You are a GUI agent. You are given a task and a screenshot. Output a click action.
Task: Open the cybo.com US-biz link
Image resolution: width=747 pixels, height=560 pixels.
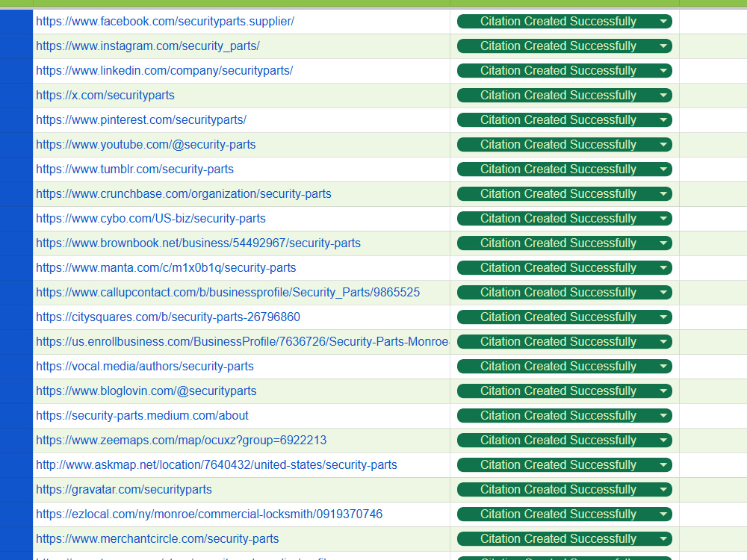point(151,219)
